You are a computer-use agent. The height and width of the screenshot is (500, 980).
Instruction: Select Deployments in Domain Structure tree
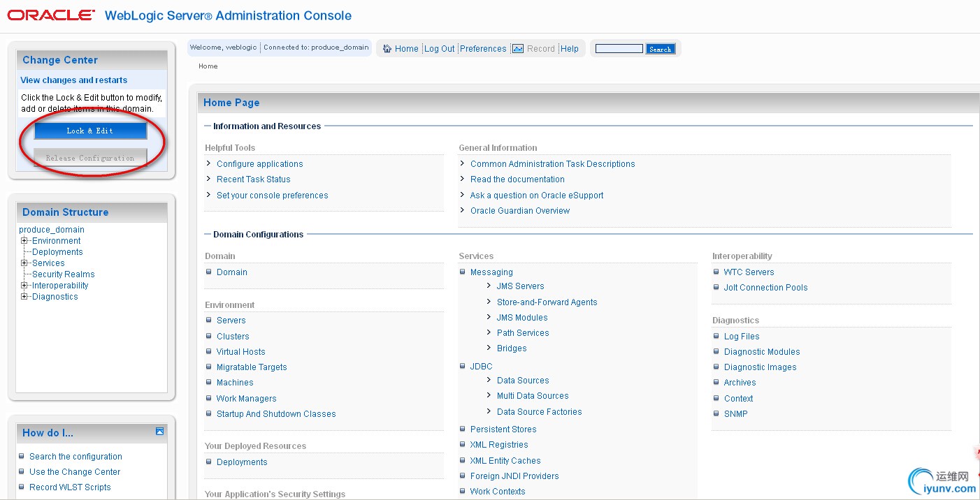[57, 252]
